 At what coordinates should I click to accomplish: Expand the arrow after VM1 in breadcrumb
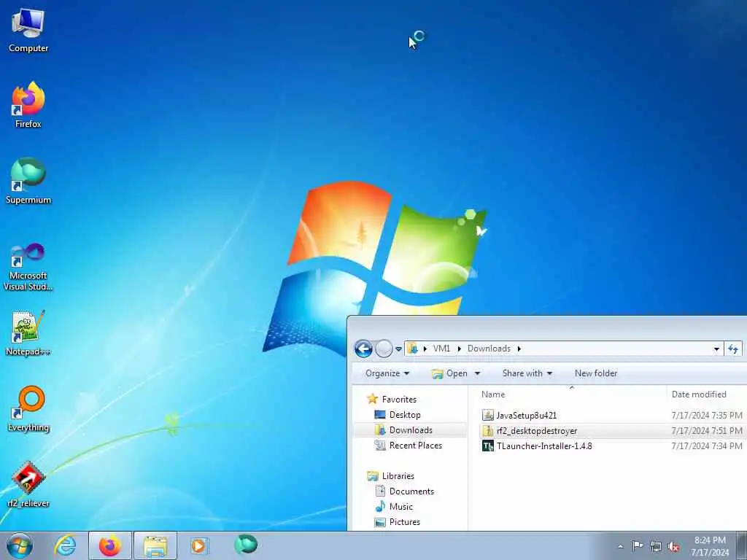pyautogui.click(x=460, y=349)
